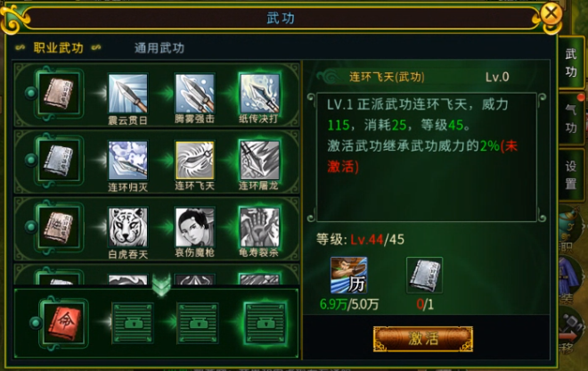Open the 设置 side tab
Image resolution: width=588 pixels, height=371 pixels.
coord(571,175)
